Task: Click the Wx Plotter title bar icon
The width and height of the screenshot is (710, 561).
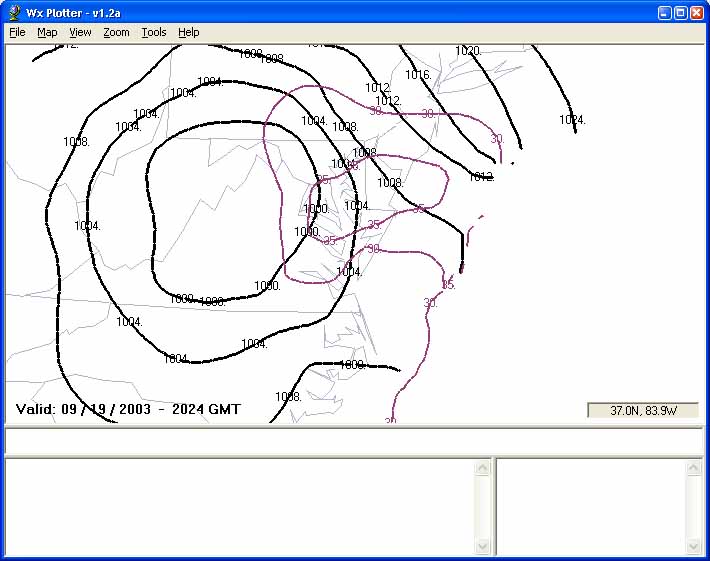Action: pyautogui.click(x=15, y=12)
